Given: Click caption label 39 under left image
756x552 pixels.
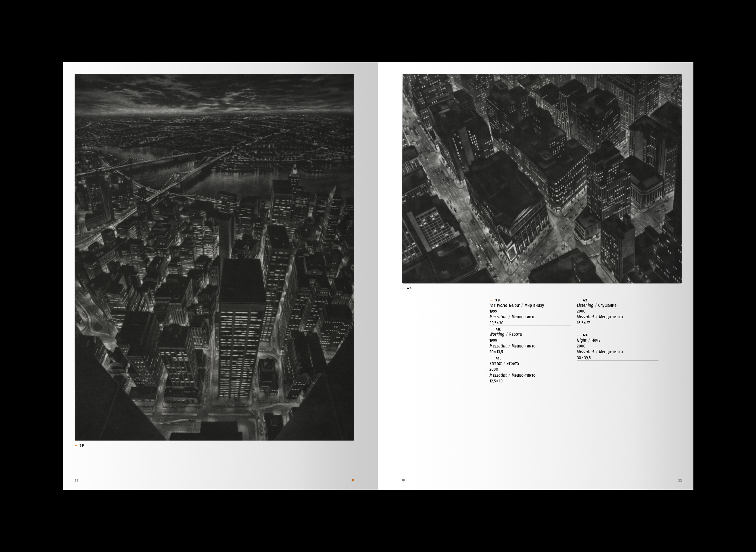Looking at the screenshot, I should (x=81, y=445).
